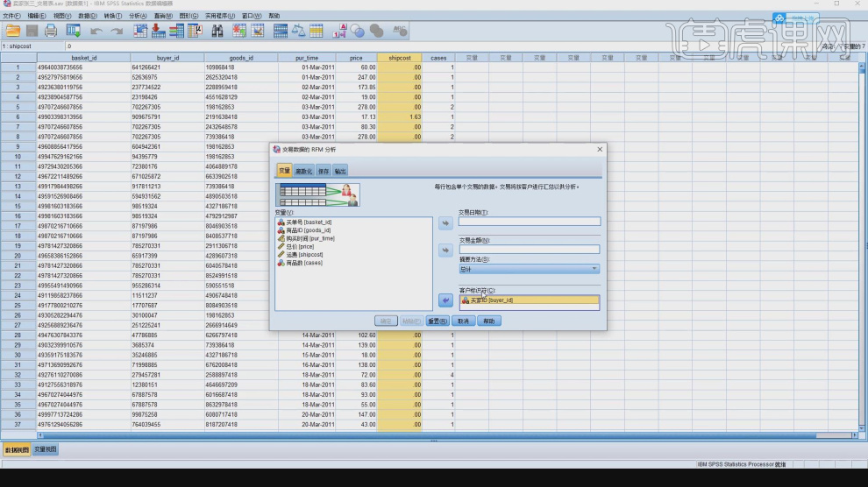Print using the printer toolbar icon

pos(51,31)
